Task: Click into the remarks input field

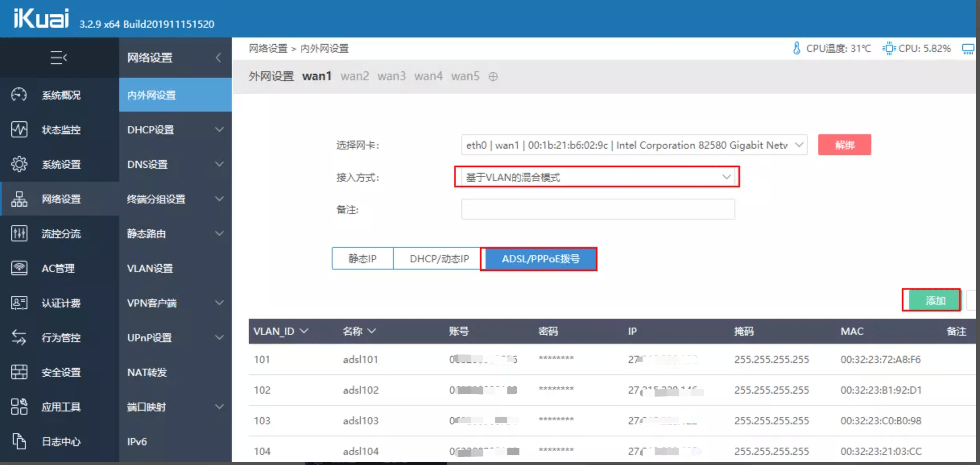Action: click(x=598, y=210)
